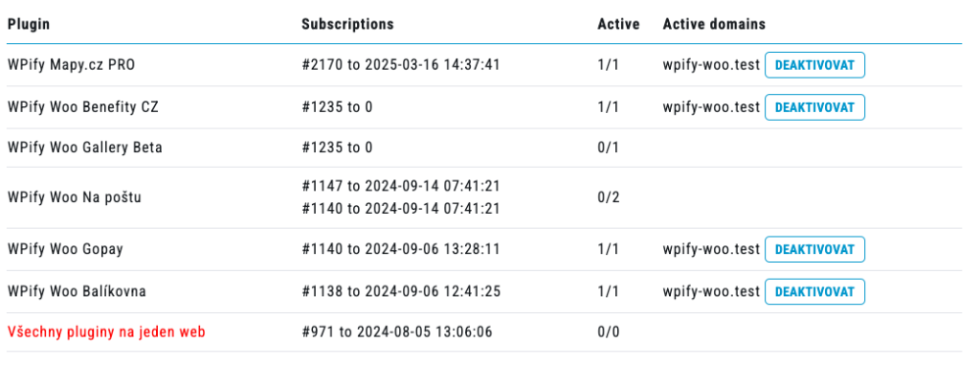This screenshot has height=366, width=980.
Task: Click subscription #971 expiring 2024-08-05
Action: click(397, 332)
